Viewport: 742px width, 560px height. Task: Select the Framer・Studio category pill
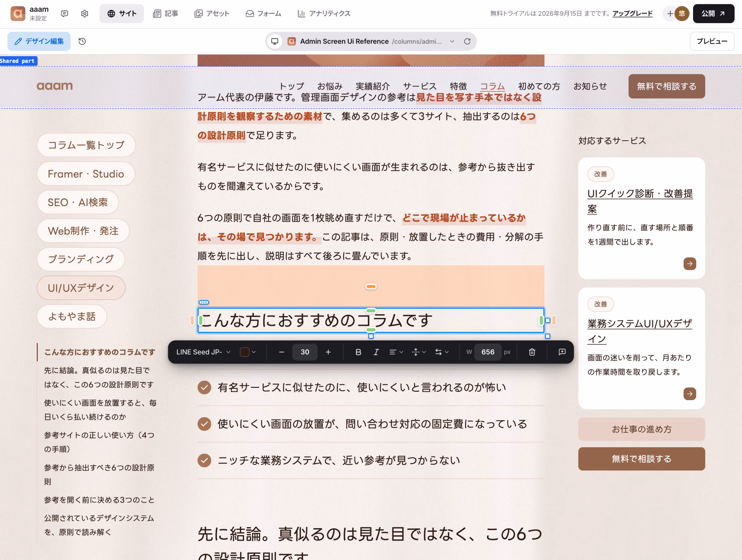click(x=86, y=174)
